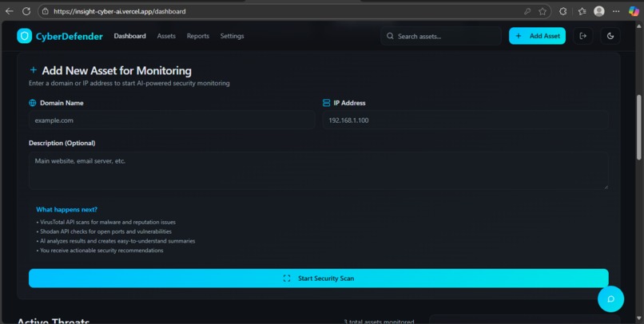Viewport: 644px width, 324px height.
Task: Open favorites list icon in browser toolbar
Action: (x=582, y=11)
